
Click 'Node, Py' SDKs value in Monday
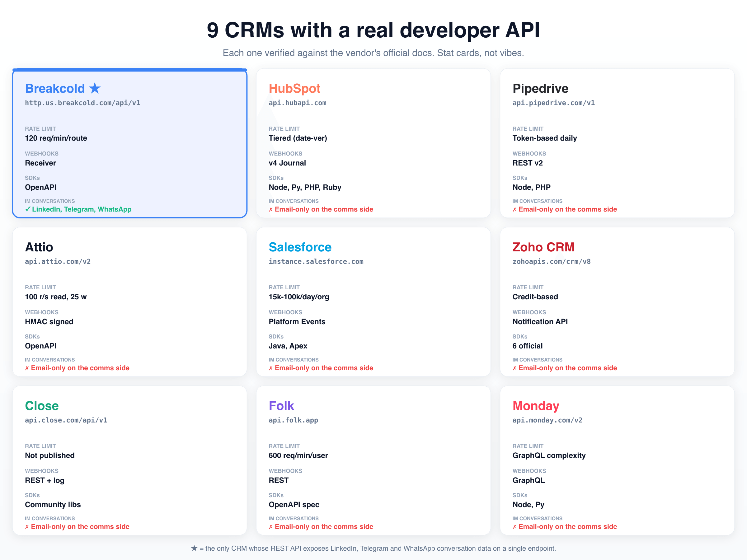point(528,505)
